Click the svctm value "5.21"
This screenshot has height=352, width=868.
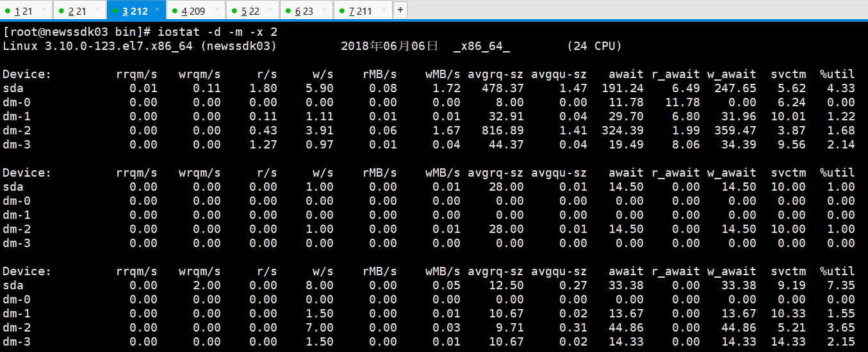coord(792,328)
